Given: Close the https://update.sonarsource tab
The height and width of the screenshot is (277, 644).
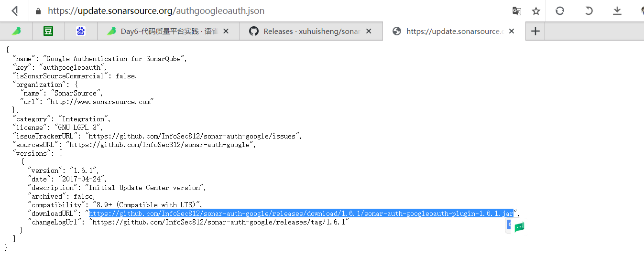Looking at the screenshot, I should pyautogui.click(x=512, y=31).
